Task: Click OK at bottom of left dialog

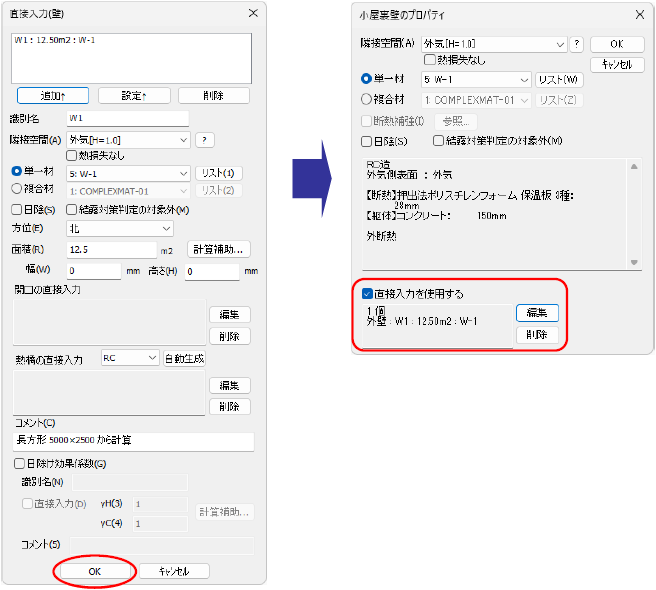Action: [x=95, y=571]
